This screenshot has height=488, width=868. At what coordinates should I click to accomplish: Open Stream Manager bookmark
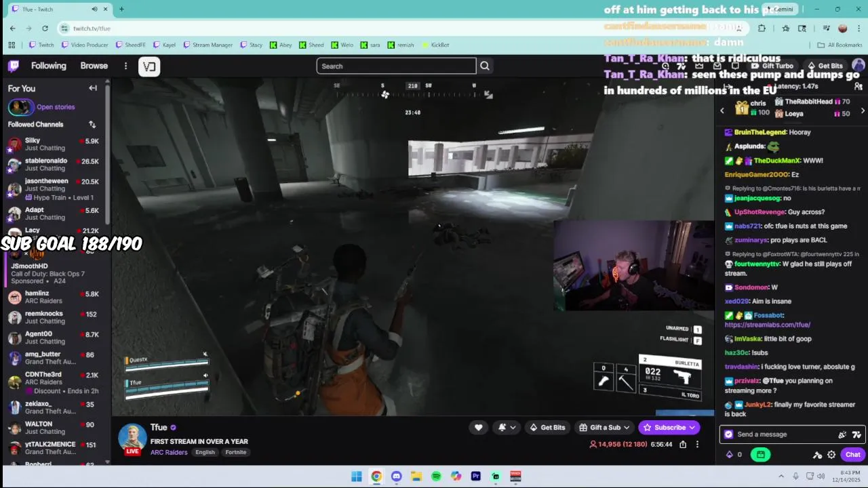click(x=208, y=45)
